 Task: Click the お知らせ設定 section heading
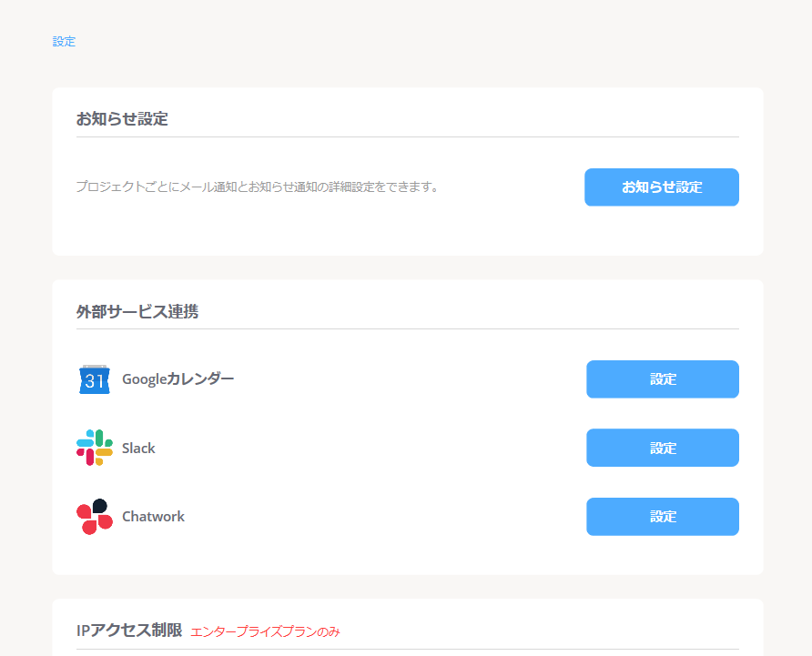(122, 118)
